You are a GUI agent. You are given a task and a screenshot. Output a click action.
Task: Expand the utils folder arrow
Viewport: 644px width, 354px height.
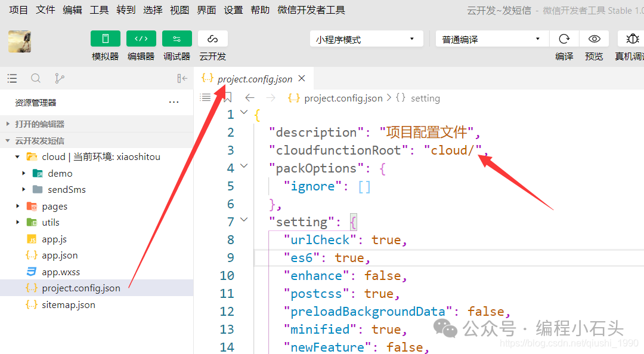click(x=17, y=223)
